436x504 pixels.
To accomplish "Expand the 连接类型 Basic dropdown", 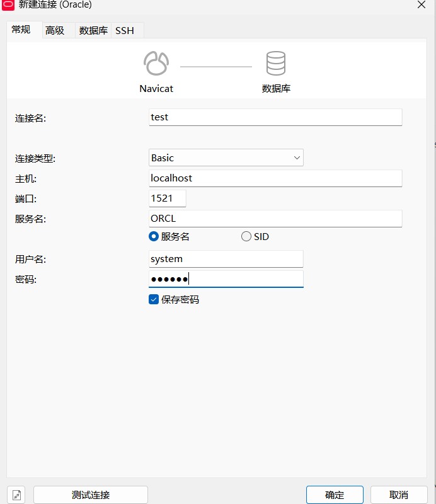I will click(226, 157).
